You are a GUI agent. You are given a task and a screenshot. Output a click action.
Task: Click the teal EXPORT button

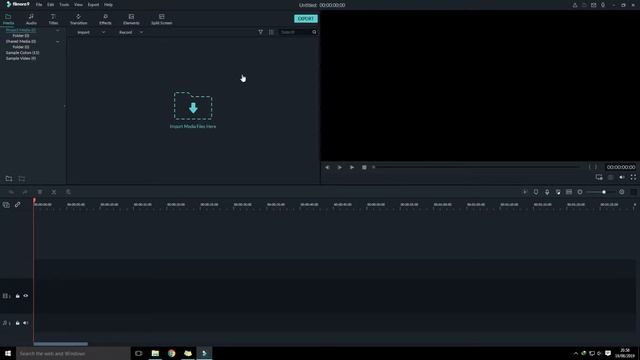tap(306, 19)
